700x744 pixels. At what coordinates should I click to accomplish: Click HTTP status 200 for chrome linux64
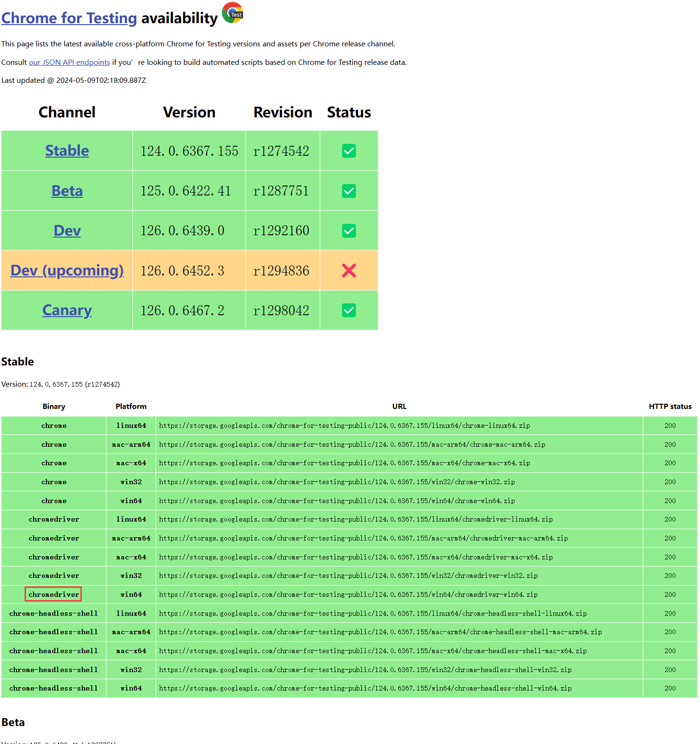[670, 425]
